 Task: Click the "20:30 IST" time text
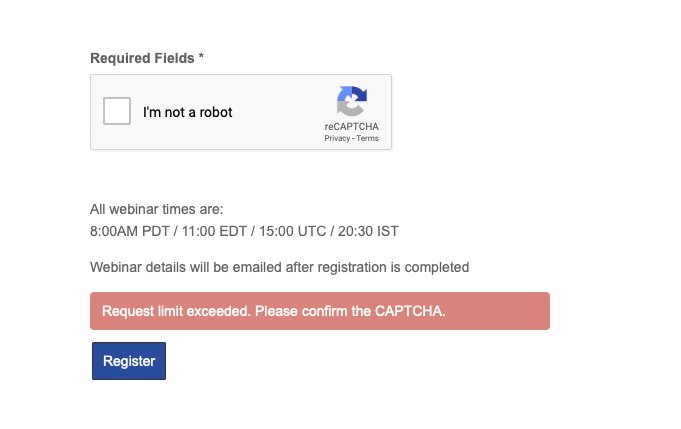(371, 231)
